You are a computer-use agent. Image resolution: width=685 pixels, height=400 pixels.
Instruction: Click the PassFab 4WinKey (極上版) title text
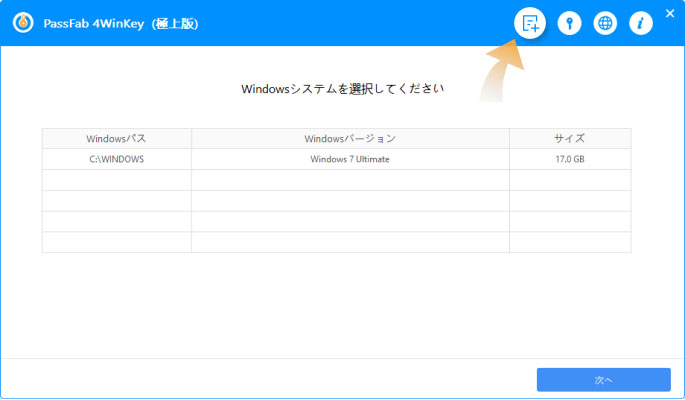121,24
